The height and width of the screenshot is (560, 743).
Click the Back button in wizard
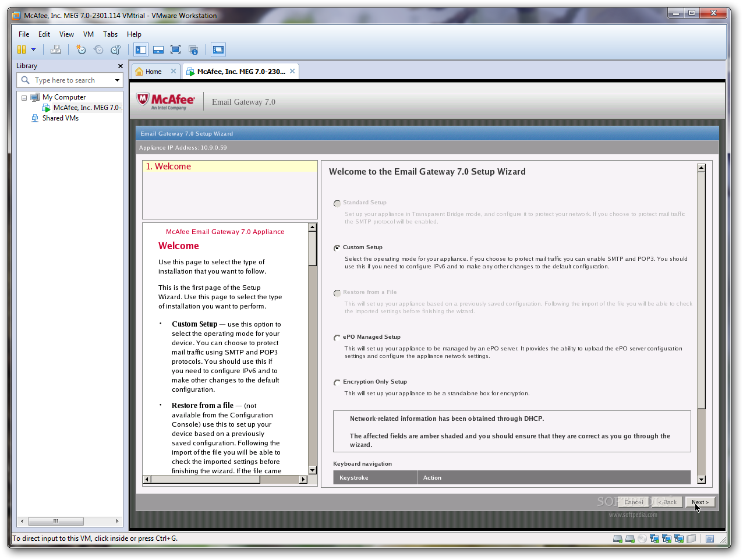coord(667,502)
